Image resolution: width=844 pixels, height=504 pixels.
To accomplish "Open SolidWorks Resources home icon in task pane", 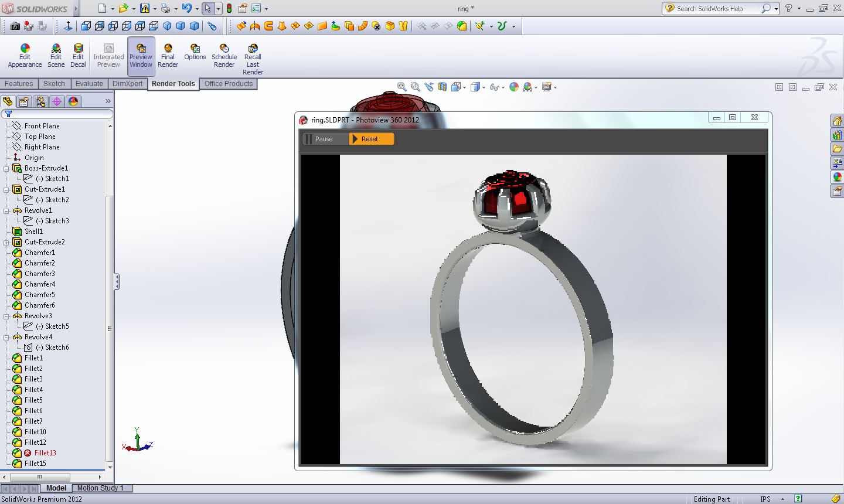I will (x=837, y=121).
